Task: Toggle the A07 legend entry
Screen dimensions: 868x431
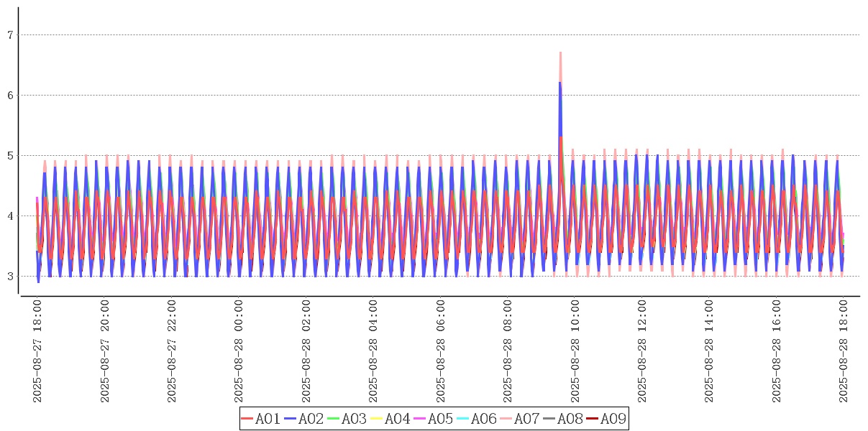Action: coord(520,419)
